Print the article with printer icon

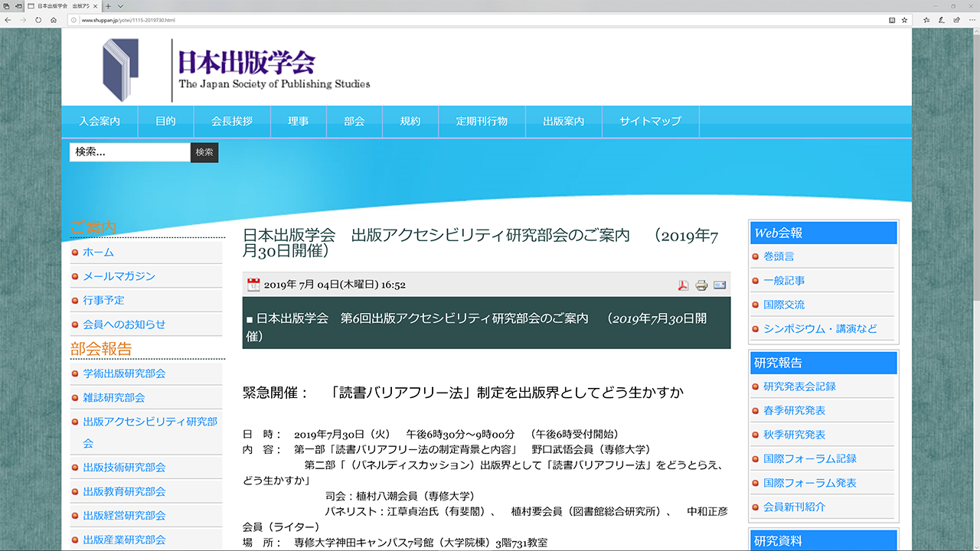tap(701, 285)
